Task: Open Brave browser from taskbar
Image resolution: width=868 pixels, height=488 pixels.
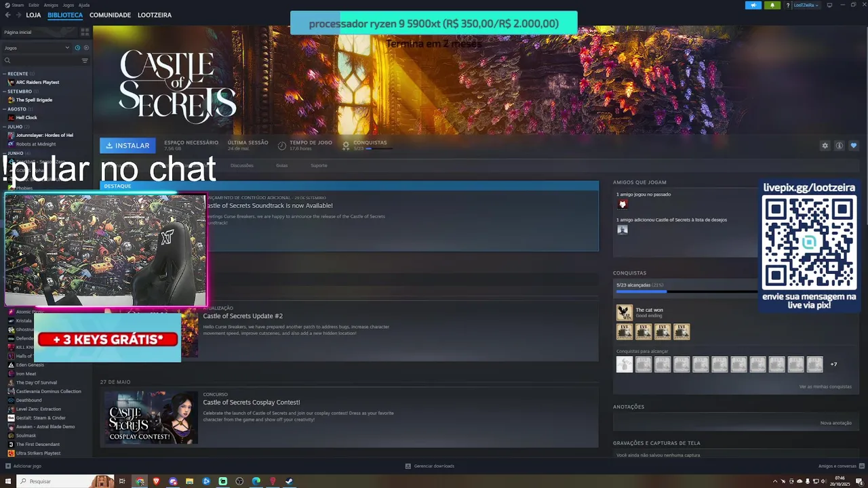Action: tap(157, 481)
